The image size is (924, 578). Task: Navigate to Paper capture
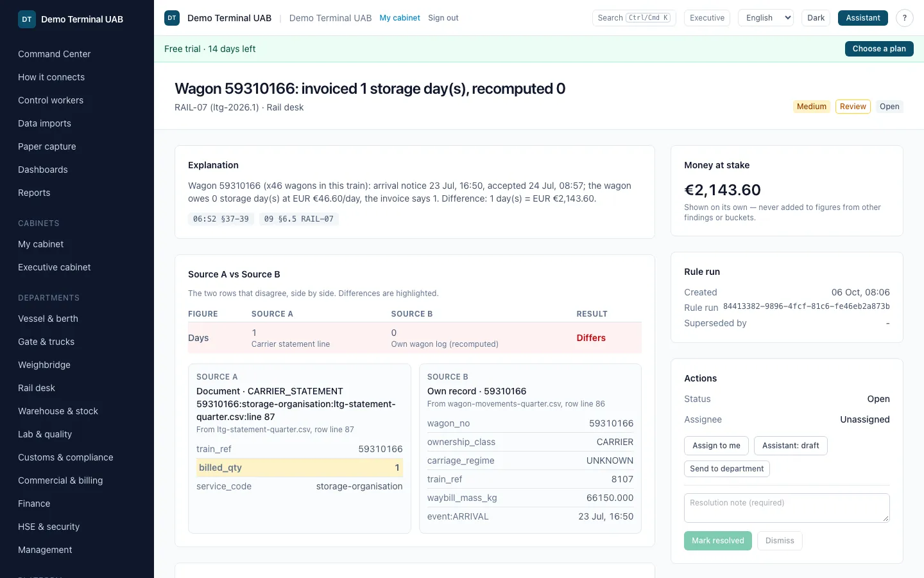click(47, 146)
